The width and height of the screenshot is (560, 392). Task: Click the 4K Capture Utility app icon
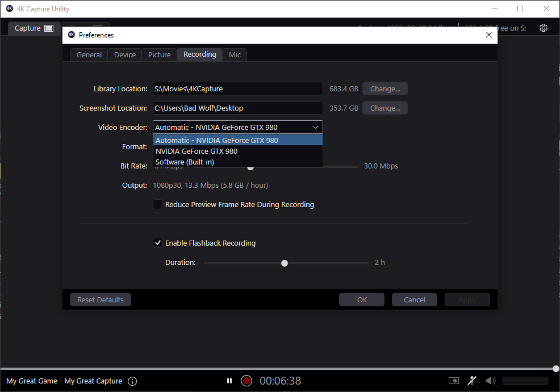pyautogui.click(x=10, y=9)
